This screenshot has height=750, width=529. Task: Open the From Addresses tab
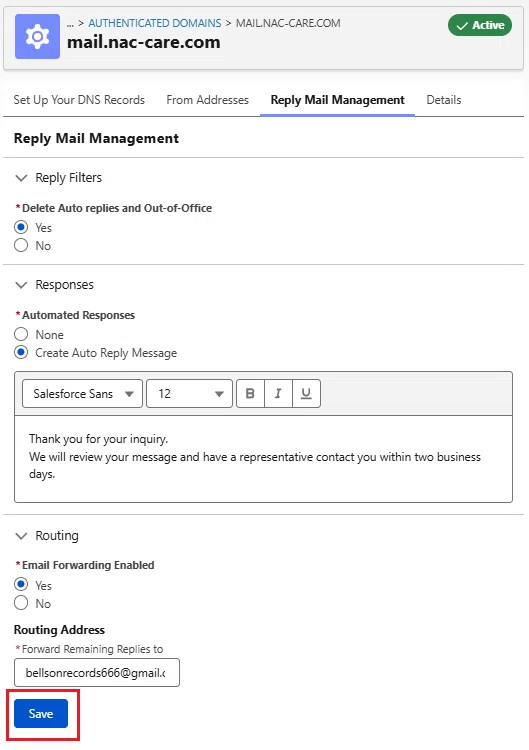(x=208, y=99)
